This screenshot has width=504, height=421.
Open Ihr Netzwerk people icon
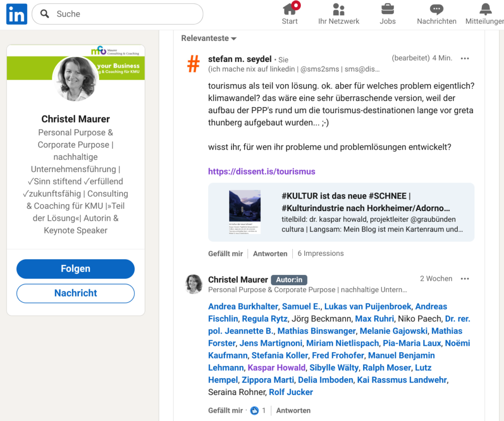[x=339, y=9]
